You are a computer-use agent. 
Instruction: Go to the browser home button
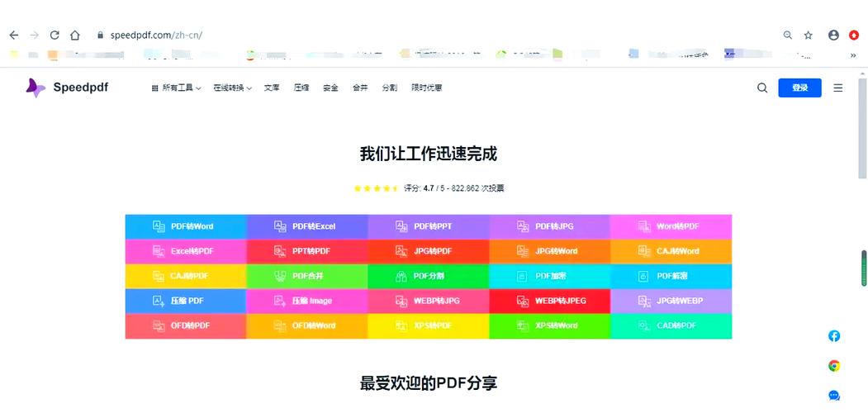[74, 35]
